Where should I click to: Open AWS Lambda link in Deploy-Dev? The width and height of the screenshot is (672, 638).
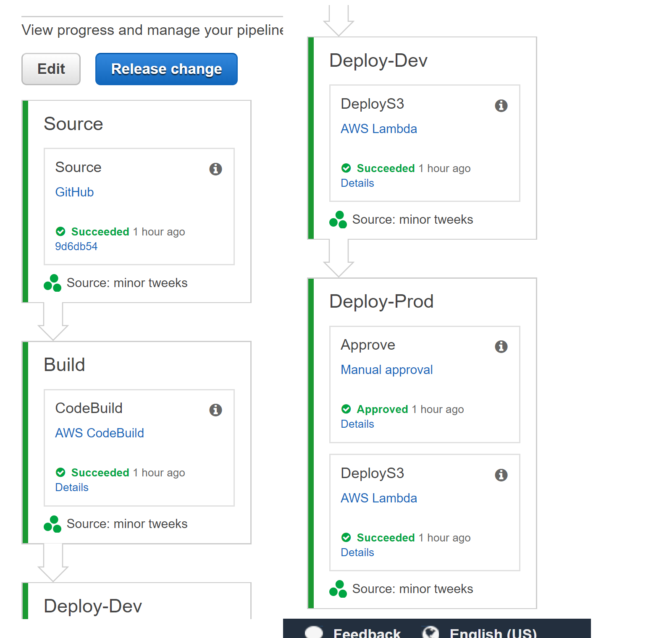click(379, 128)
